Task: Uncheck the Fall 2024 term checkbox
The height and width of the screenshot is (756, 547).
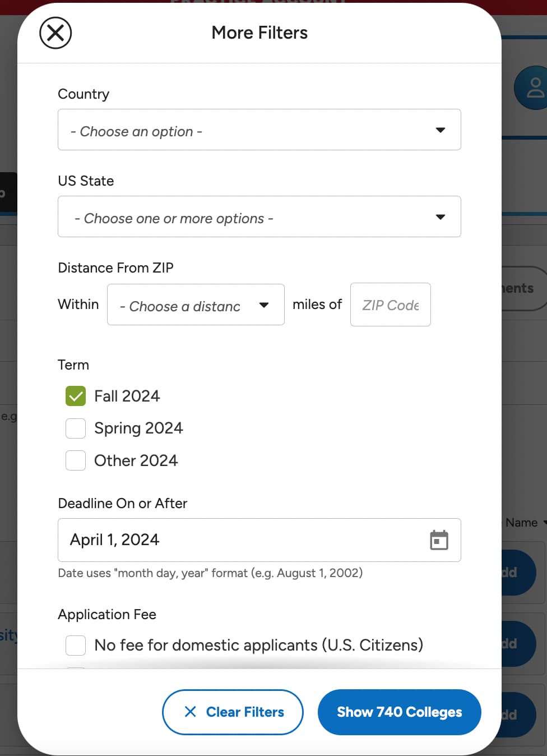Action: click(76, 396)
